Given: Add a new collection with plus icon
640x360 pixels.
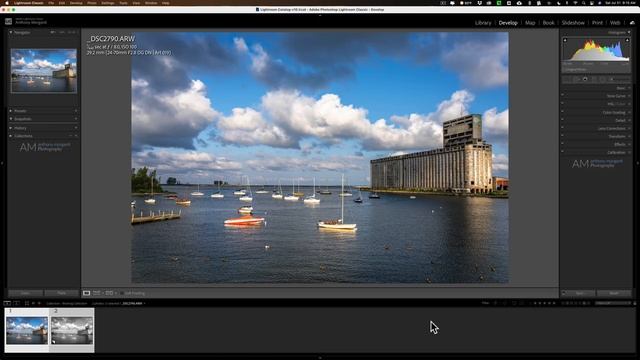Looking at the screenshot, I should click(x=76, y=136).
